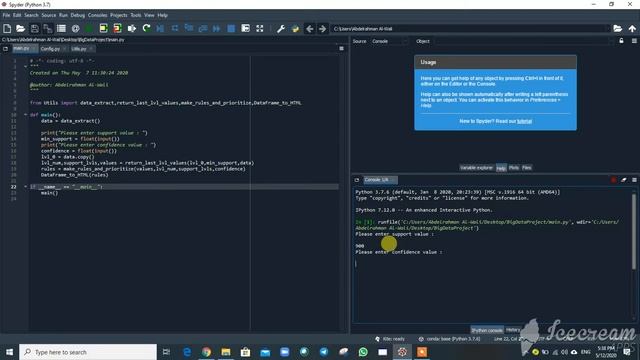
Task: Open the IPython console options menu
Action: (x=634, y=180)
